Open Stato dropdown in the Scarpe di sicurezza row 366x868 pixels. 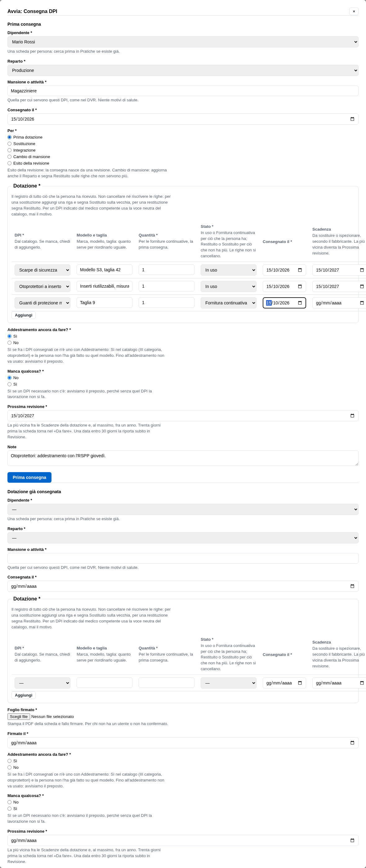tap(229, 270)
